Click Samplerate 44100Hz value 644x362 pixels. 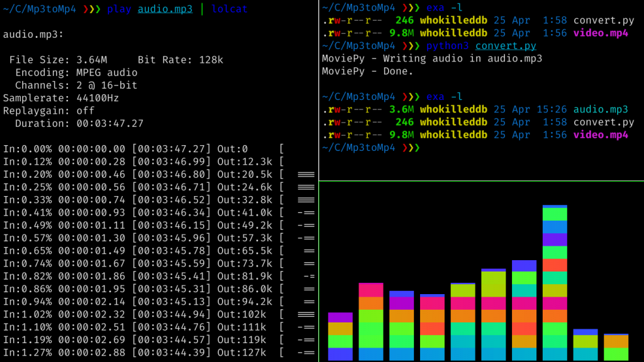tap(97, 97)
